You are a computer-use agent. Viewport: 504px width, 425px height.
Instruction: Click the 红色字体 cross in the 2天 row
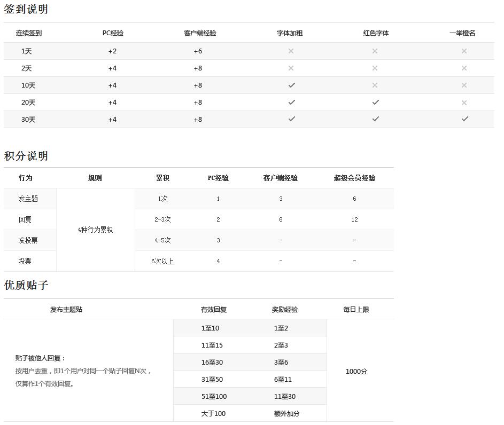375,68
